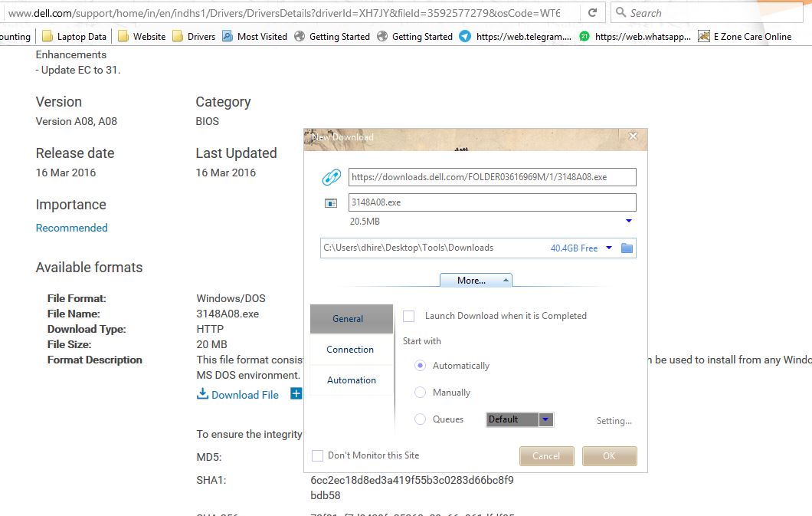Click the file name field 3148A08.exe
812x516 pixels.
pos(493,202)
